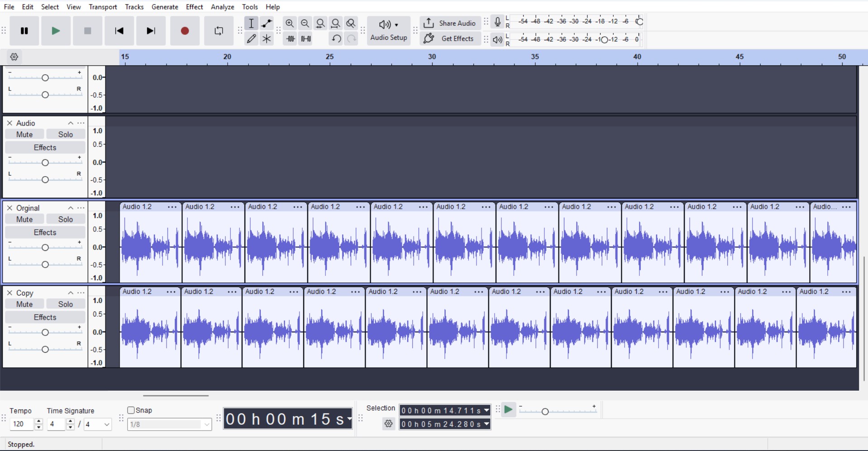The width and height of the screenshot is (868, 451).
Task: Select the Multi-tool
Action: [x=267, y=38]
